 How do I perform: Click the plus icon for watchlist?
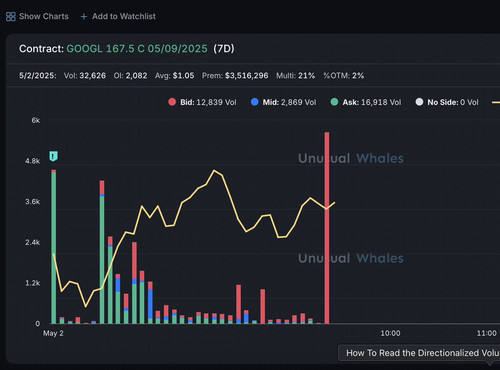pyautogui.click(x=84, y=16)
